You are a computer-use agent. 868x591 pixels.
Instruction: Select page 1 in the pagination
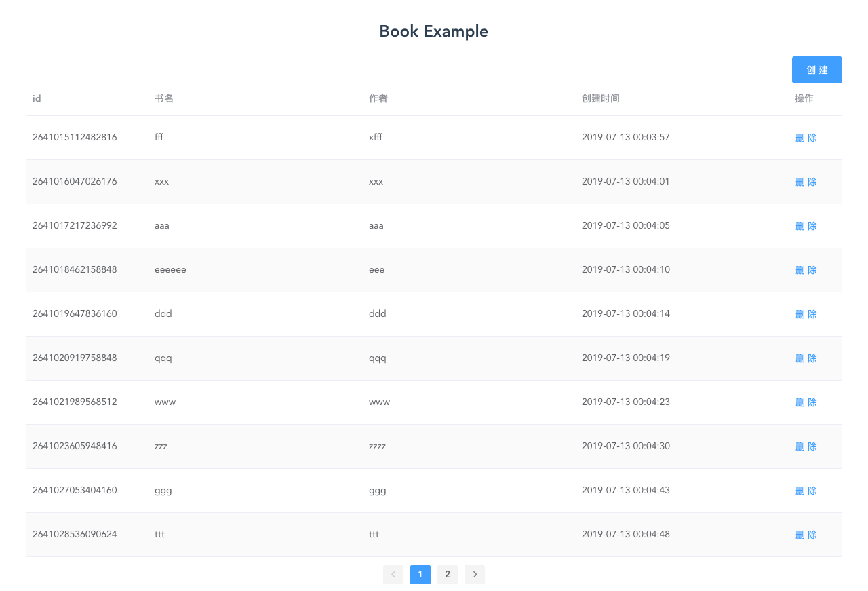click(x=420, y=575)
